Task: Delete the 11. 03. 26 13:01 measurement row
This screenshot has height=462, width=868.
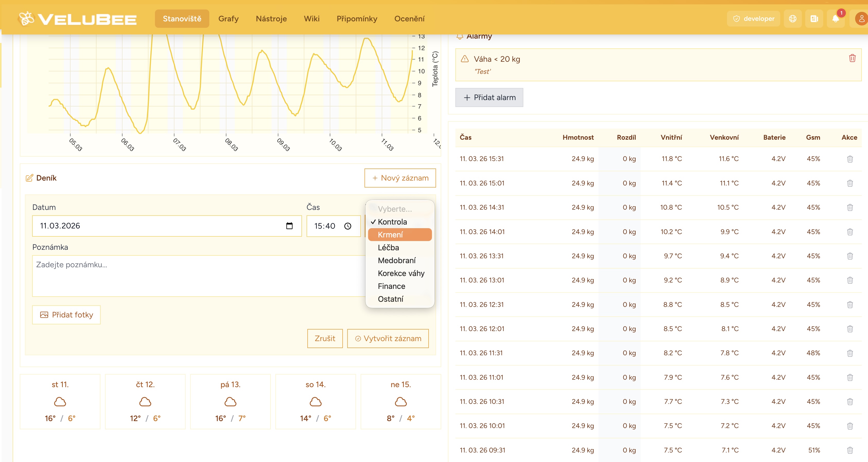Action: [850, 280]
